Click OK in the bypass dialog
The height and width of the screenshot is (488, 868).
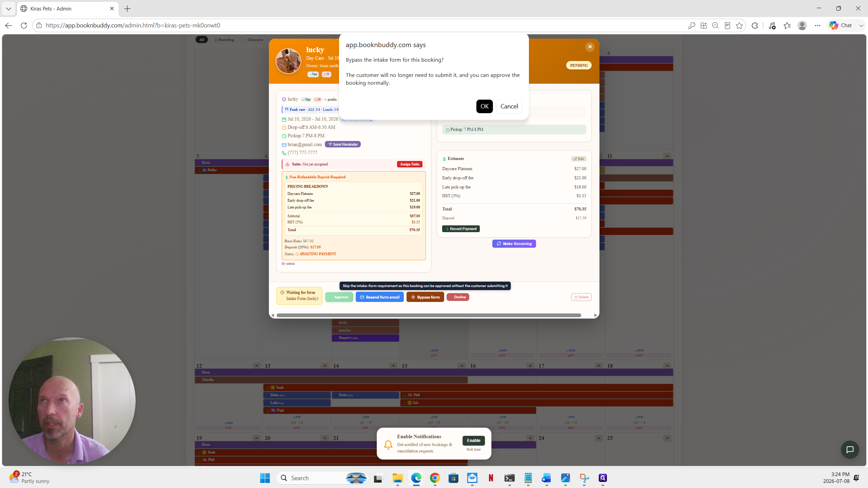(484, 106)
